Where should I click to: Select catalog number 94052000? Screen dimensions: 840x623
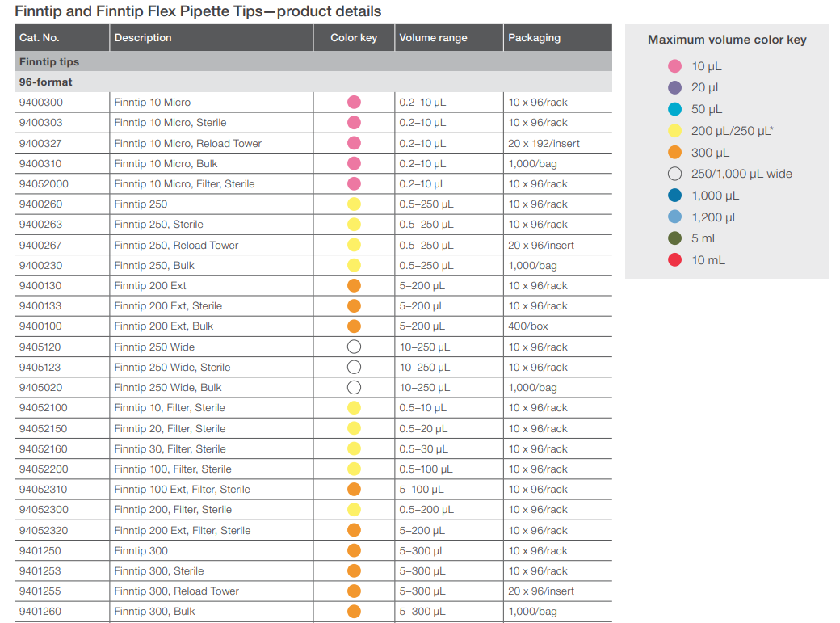coord(44,184)
